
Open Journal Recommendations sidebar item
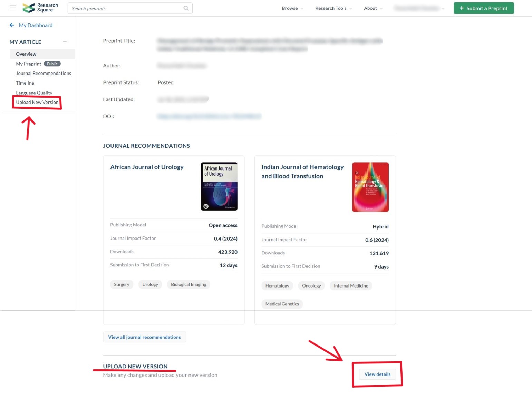coord(43,73)
